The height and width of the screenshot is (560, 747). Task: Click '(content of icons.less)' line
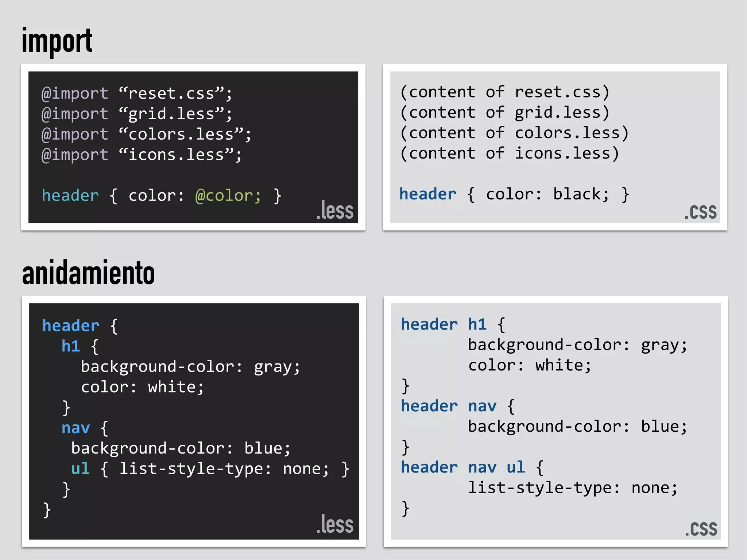510,153
